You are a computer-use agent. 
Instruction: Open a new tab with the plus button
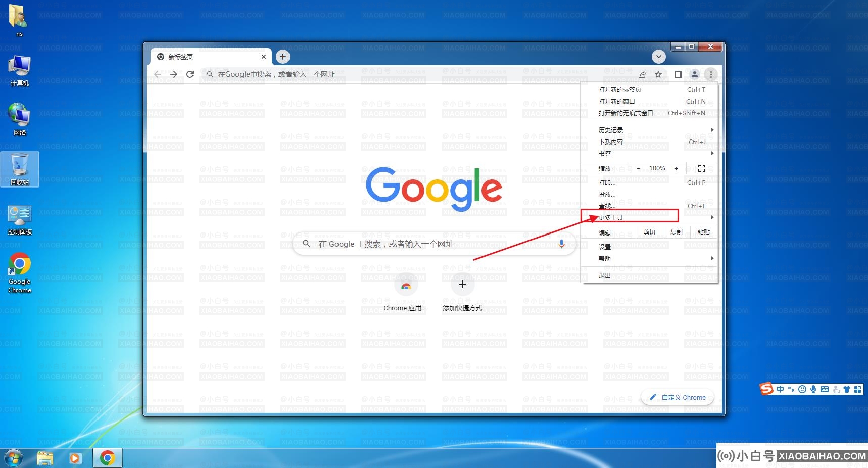coord(283,57)
